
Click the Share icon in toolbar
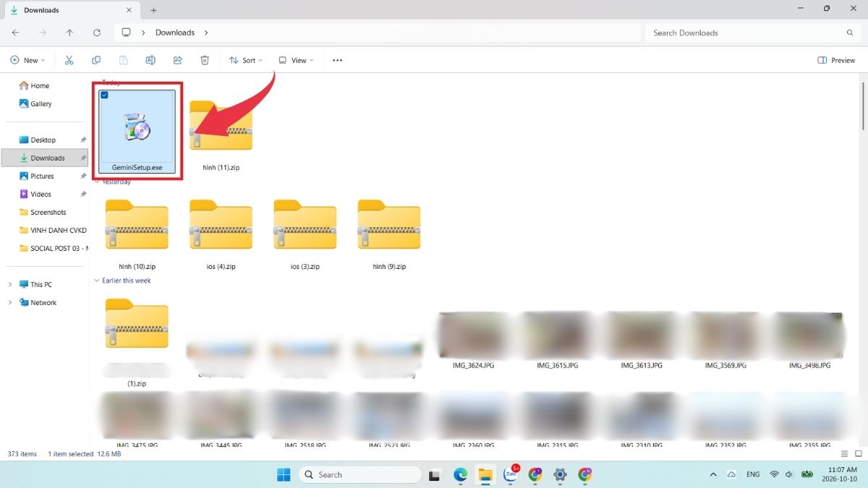(178, 60)
